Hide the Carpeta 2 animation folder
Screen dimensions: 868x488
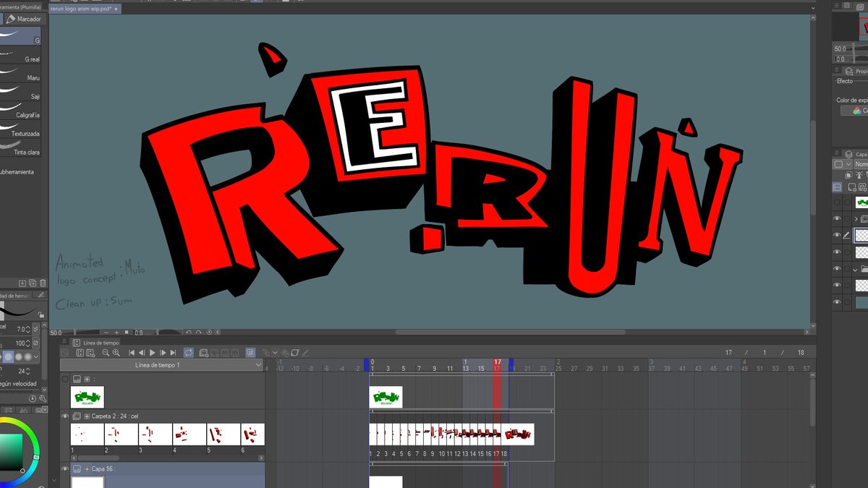click(65, 416)
